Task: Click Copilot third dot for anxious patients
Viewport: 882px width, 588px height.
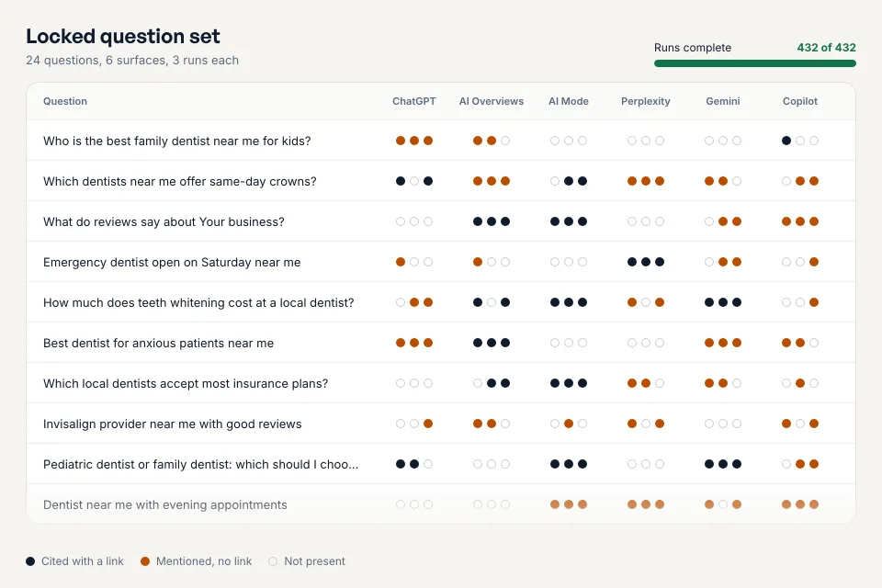Action: 814,344
